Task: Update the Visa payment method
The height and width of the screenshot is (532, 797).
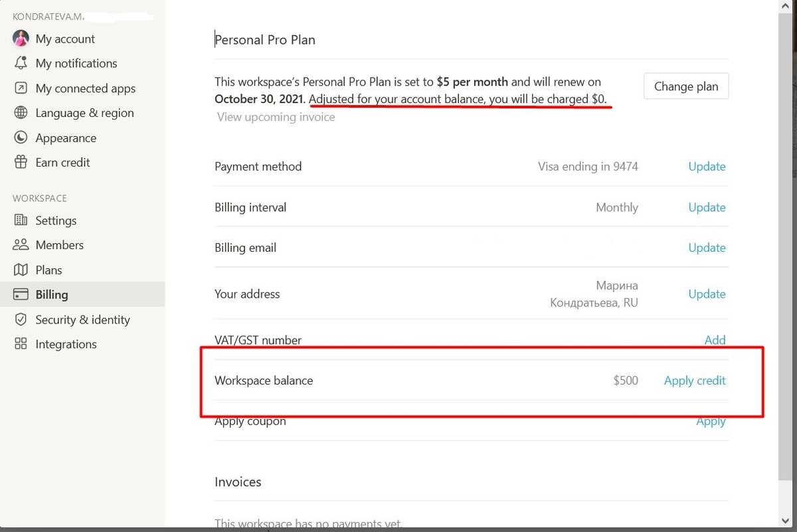Action: pyautogui.click(x=707, y=167)
